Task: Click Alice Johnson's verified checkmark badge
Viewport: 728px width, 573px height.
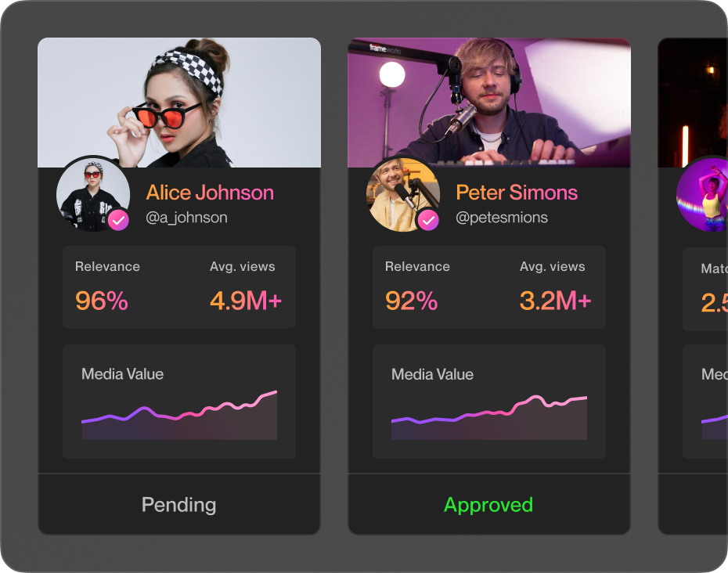Action: [118, 221]
